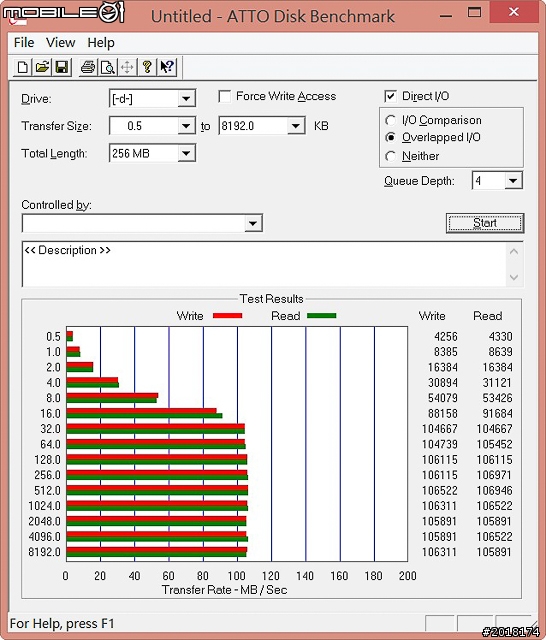Click read value 8639
This screenshot has width=546, height=640.
click(500, 352)
